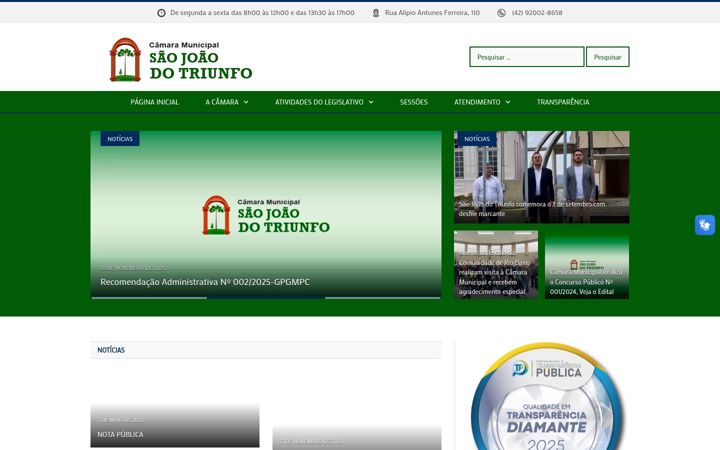This screenshot has width=720, height=450.
Task: Click the phone icon beside the number
Action: coord(501,13)
